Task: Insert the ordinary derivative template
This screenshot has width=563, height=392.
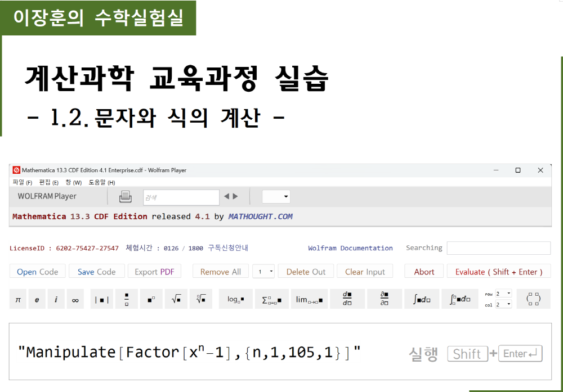Action: pos(347,299)
